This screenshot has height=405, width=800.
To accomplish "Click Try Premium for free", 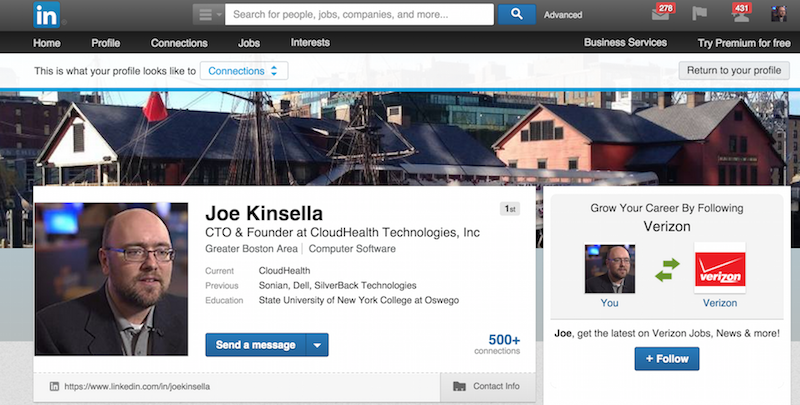I will tap(744, 43).
